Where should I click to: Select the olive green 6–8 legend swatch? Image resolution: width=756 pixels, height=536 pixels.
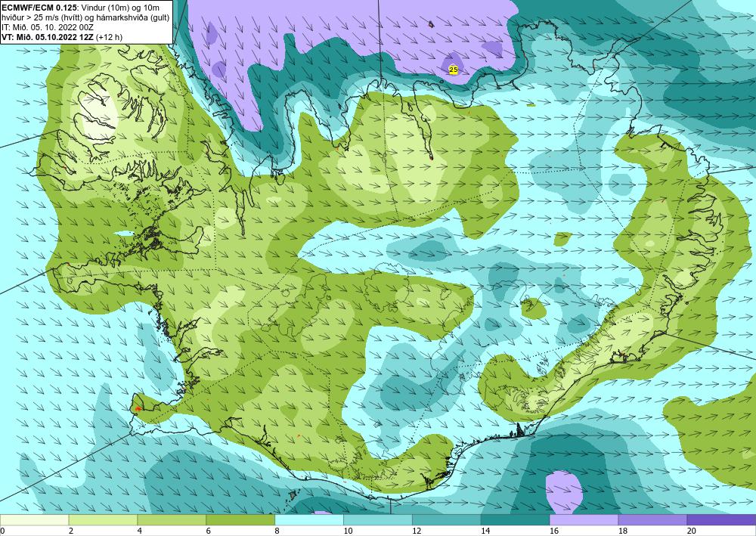coord(240,519)
